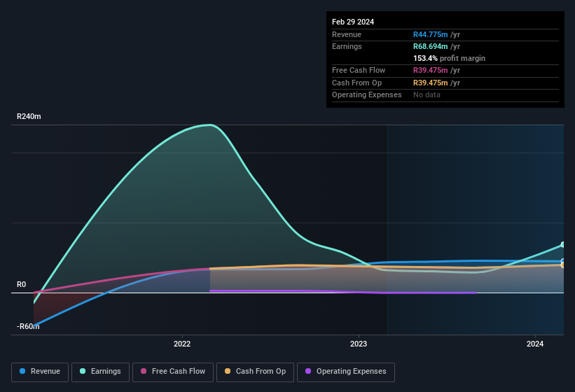Toggle the Earnings series legend button
Viewport: 575px width, 392px height.
100,372
